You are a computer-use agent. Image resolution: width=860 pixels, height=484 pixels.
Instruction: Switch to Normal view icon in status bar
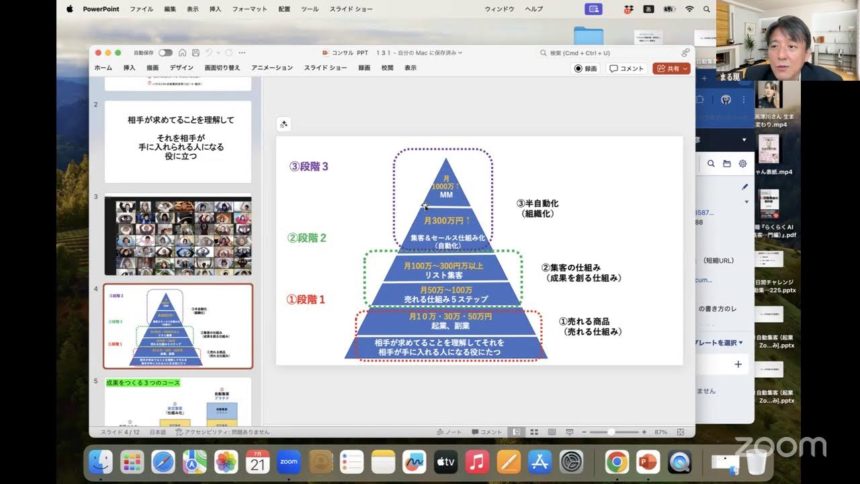click(517, 432)
